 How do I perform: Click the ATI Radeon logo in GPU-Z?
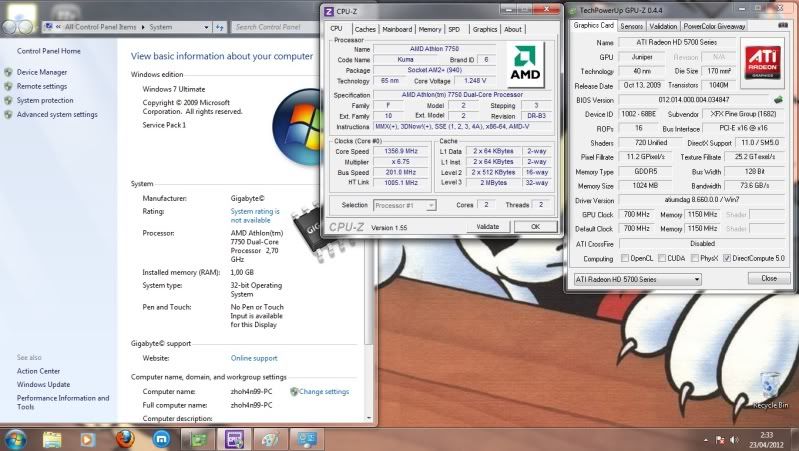[762, 62]
